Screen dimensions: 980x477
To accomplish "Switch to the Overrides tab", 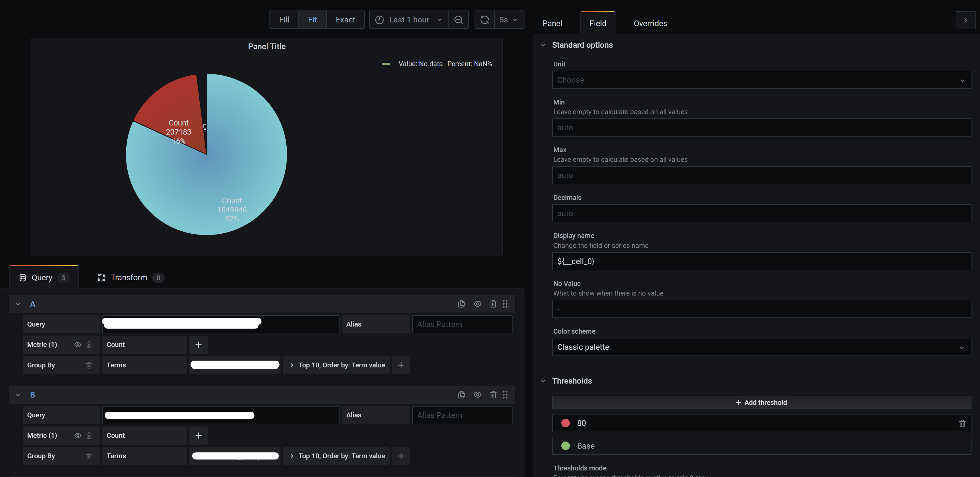I will [x=650, y=23].
